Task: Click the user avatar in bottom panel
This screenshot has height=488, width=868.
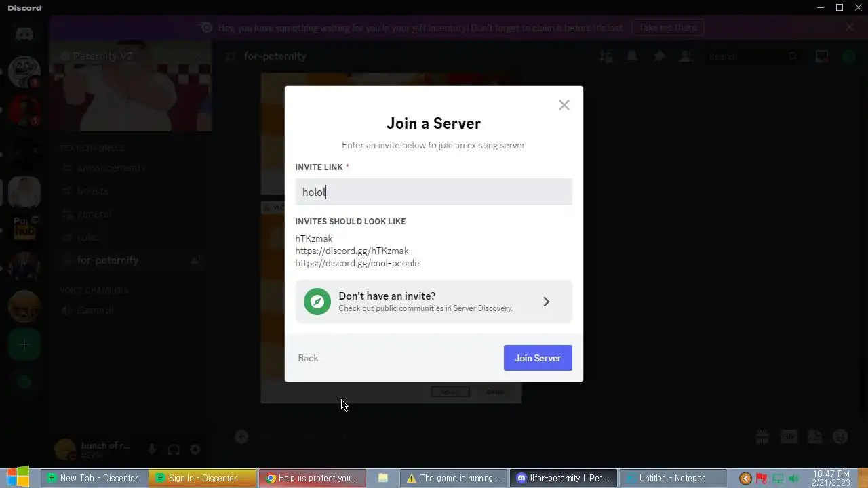Action: pos(65,449)
